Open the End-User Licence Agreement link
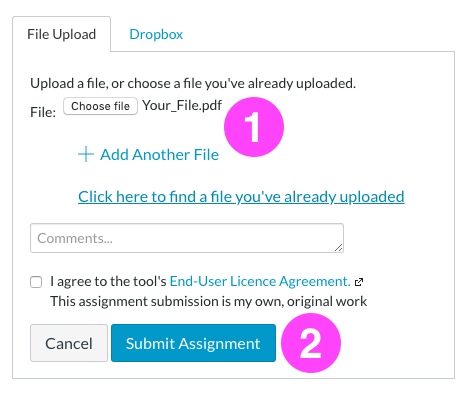Image resolution: width=466 pixels, height=396 pixels. (x=260, y=281)
